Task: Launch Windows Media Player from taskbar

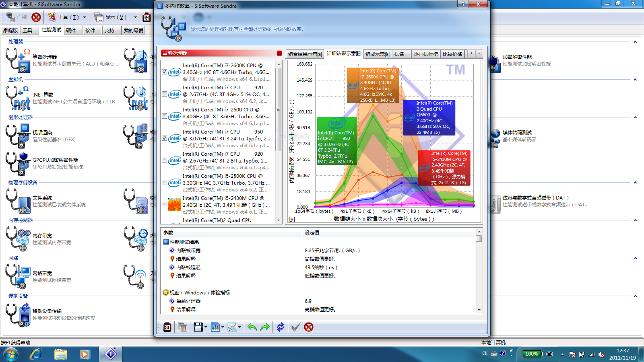Action: (85, 354)
